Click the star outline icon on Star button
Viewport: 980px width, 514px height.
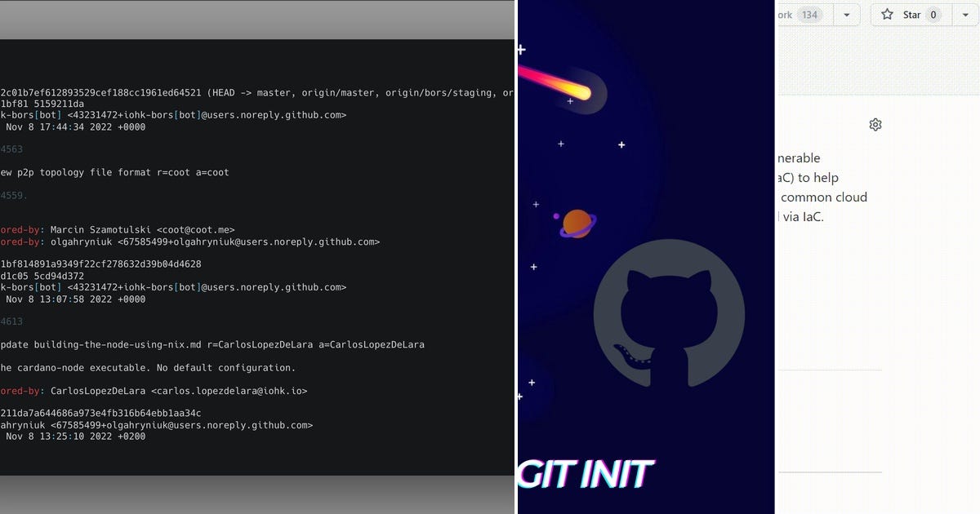click(886, 14)
